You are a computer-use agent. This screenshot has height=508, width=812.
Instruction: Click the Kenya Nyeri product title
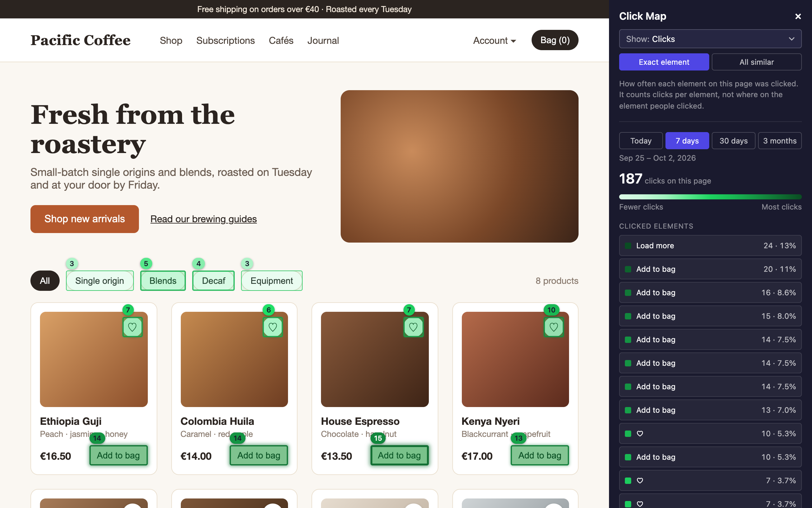click(x=490, y=421)
